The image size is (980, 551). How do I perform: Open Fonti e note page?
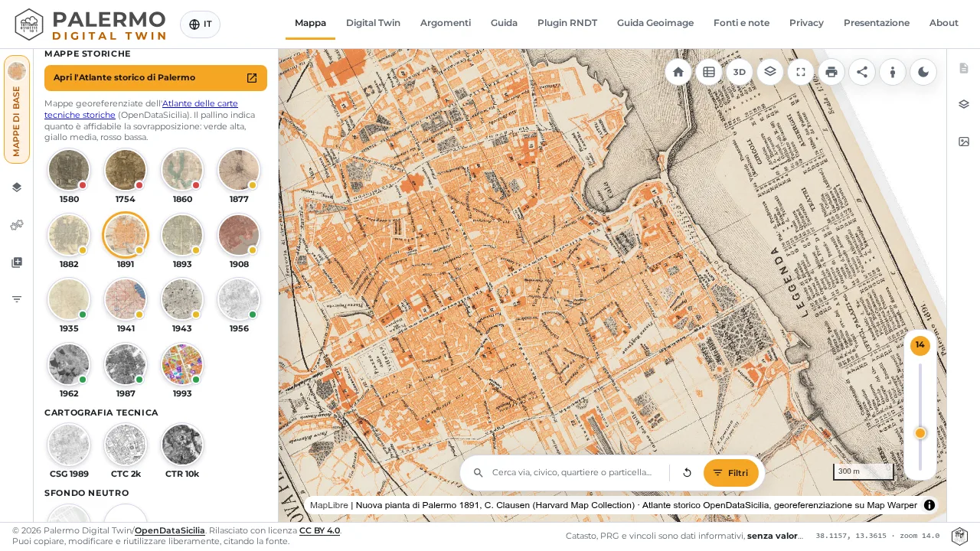click(x=741, y=23)
